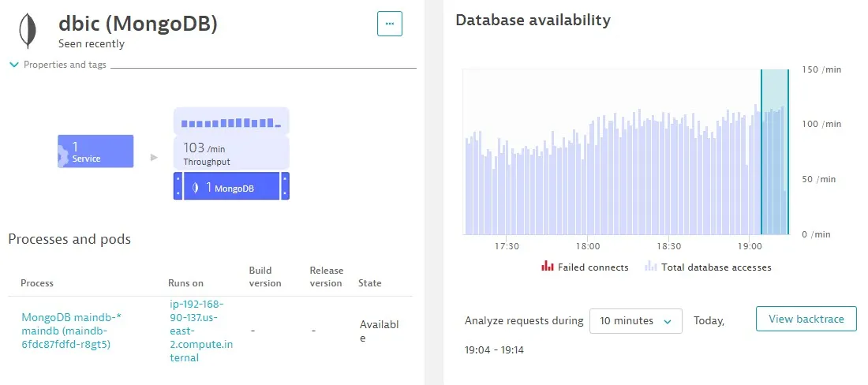The width and height of the screenshot is (868, 385).
Task: Click the 103 /min Throughput tile
Action: 231,153
